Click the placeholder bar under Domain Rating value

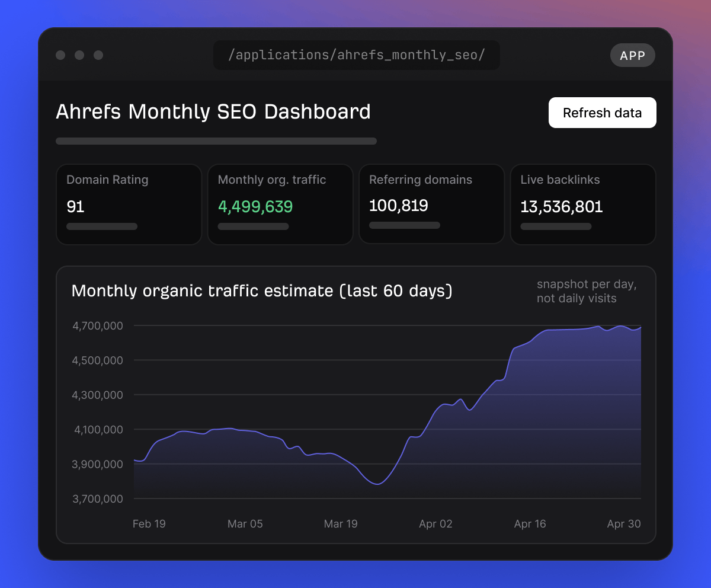[x=102, y=226]
